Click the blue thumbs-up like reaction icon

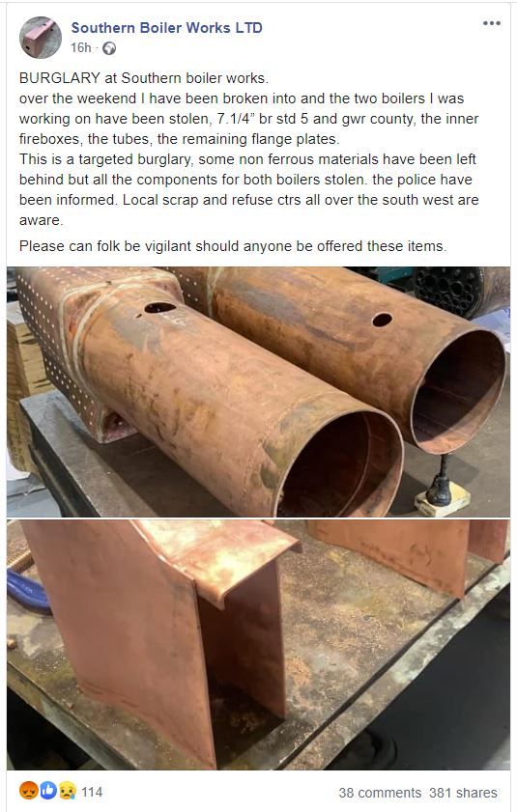[47, 790]
